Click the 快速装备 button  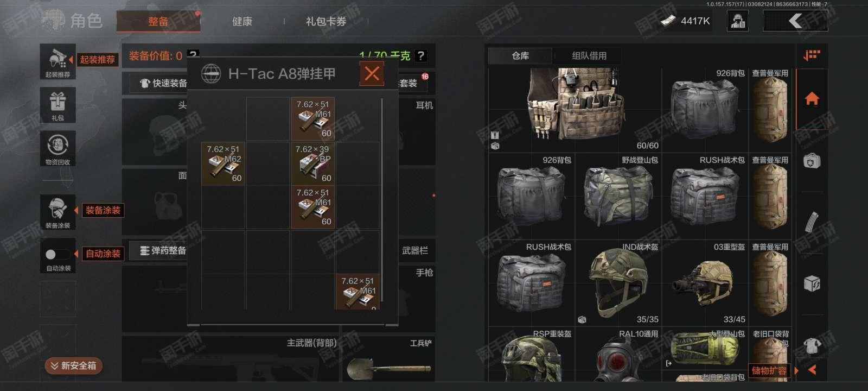point(163,83)
